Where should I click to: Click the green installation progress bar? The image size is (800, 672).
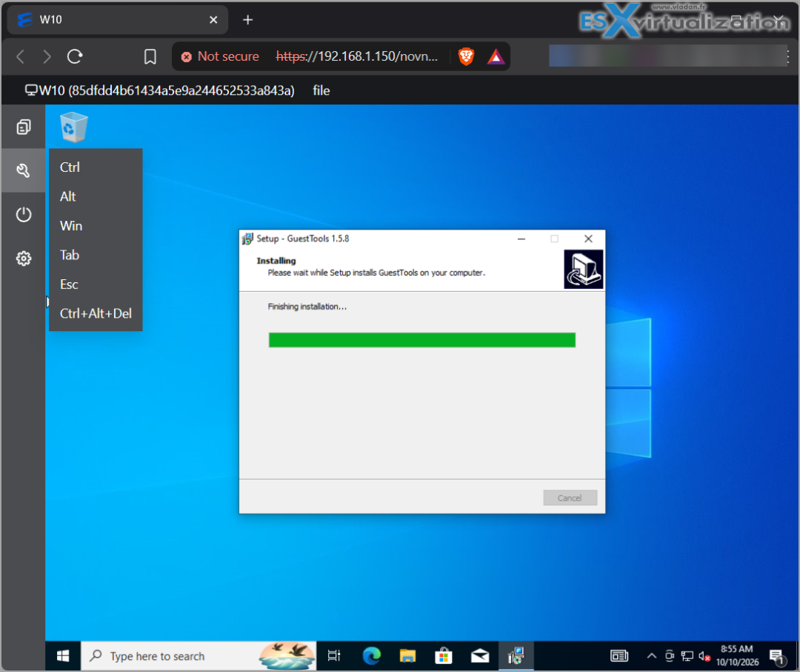click(x=422, y=340)
